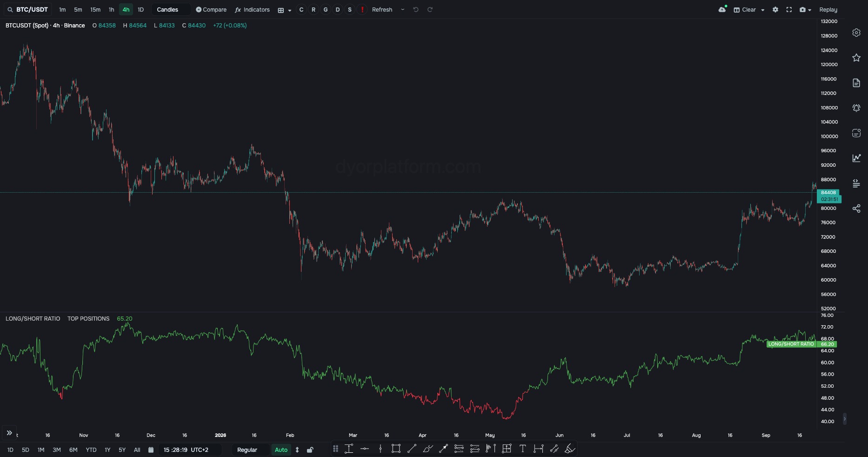Open the watchlist star in right sidebar
Screen dimensions: 868x457
pos(856,58)
